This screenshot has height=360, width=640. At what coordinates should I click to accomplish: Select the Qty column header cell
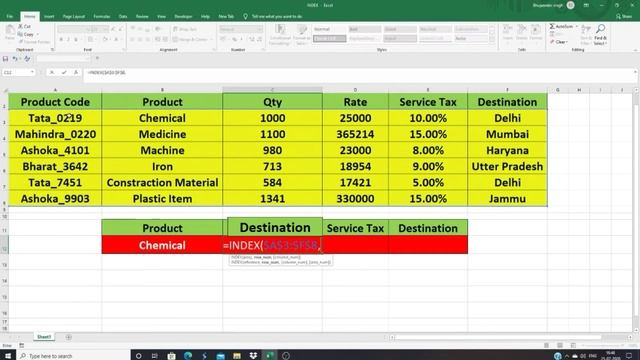coord(273,102)
